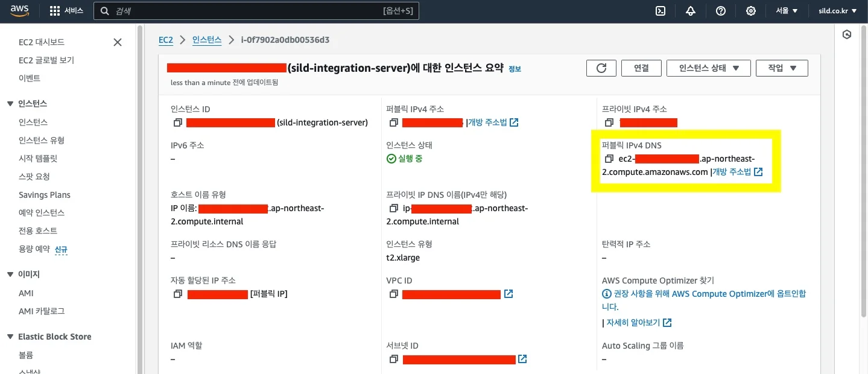Click the '연결' connect button
Image resolution: width=868 pixels, height=374 pixels.
coord(641,68)
